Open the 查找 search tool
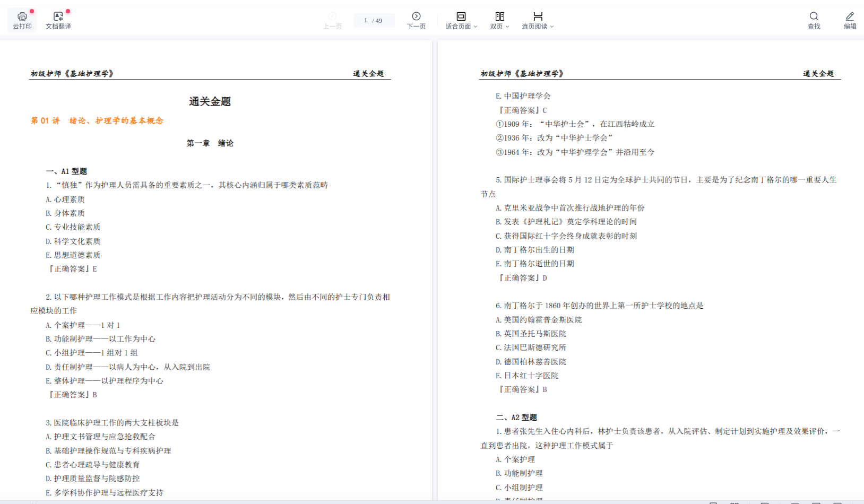Image resolution: width=864 pixels, height=504 pixels. [x=814, y=20]
